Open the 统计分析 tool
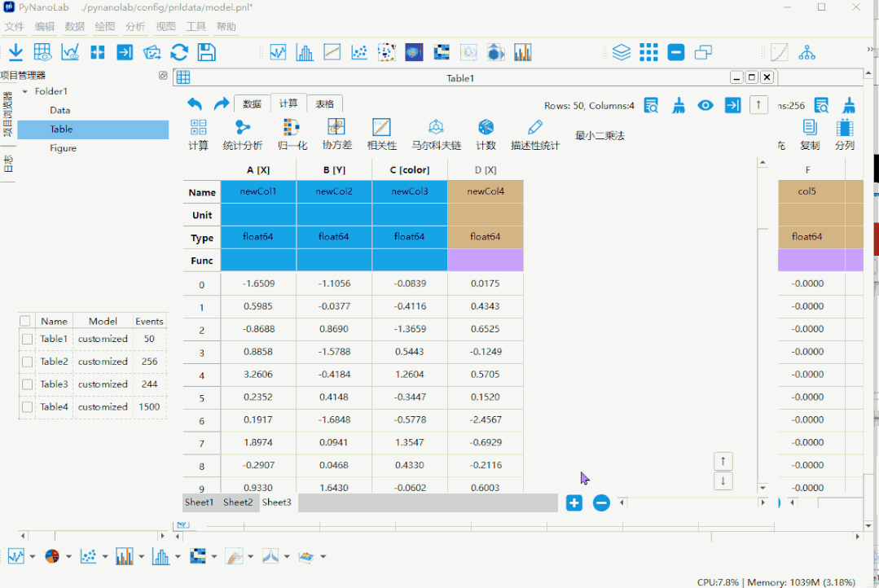Image resolution: width=879 pixels, height=588 pixels. click(243, 135)
